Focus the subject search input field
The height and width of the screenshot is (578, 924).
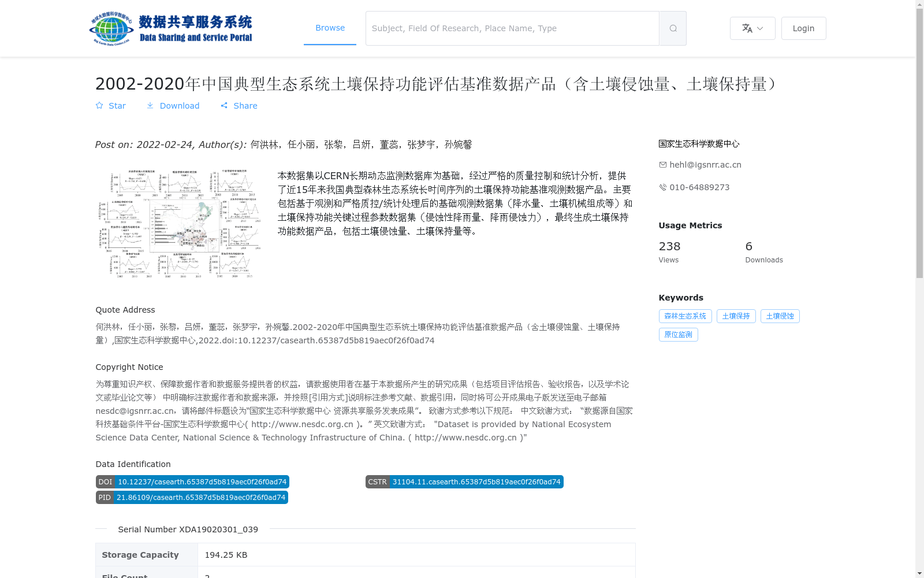[512, 28]
